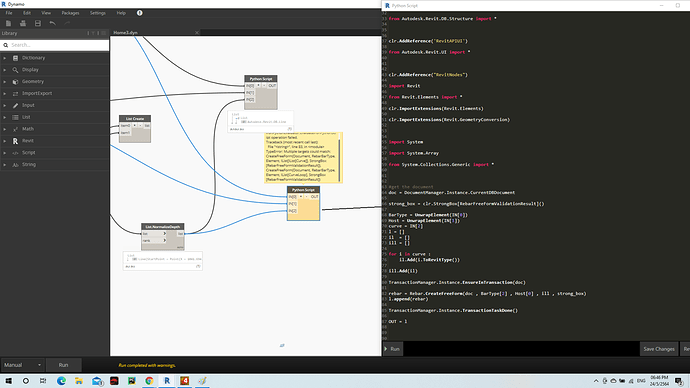Click the Open file toolbar icon
The image size is (690, 388).
(x=23, y=23)
